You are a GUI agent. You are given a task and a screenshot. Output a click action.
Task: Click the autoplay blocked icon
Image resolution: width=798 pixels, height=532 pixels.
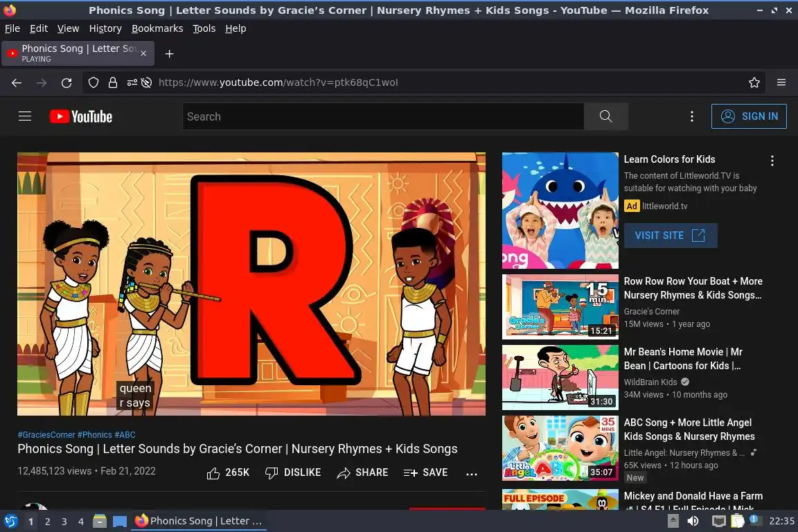click(147, 82)
